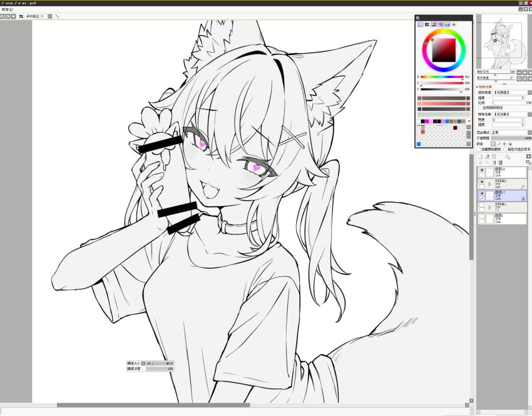Image resolution: width=532 pixels, height=416 pixels.
Task: Pick the magenta swatch in swatch row
Action: pyautogui.click(x=427, y=122)
